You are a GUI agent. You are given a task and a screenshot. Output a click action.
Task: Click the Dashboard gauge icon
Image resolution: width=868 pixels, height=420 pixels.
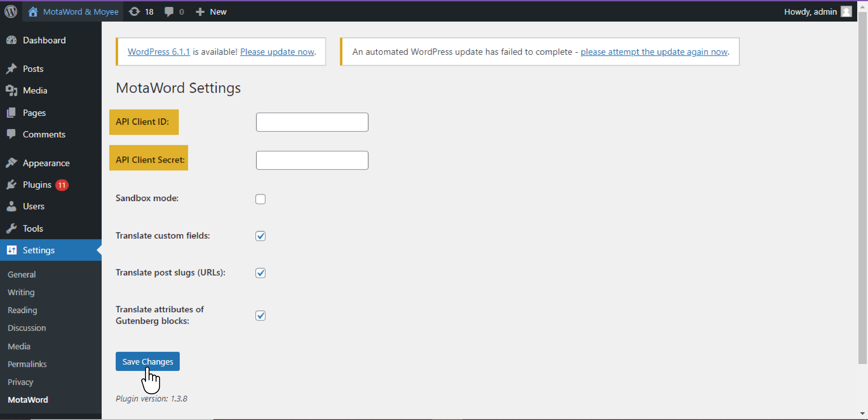[11, 40]
